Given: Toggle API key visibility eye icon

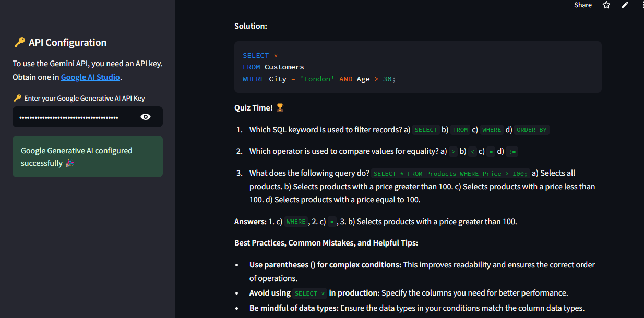Looking at the screenshot, I should coord(146,117).
